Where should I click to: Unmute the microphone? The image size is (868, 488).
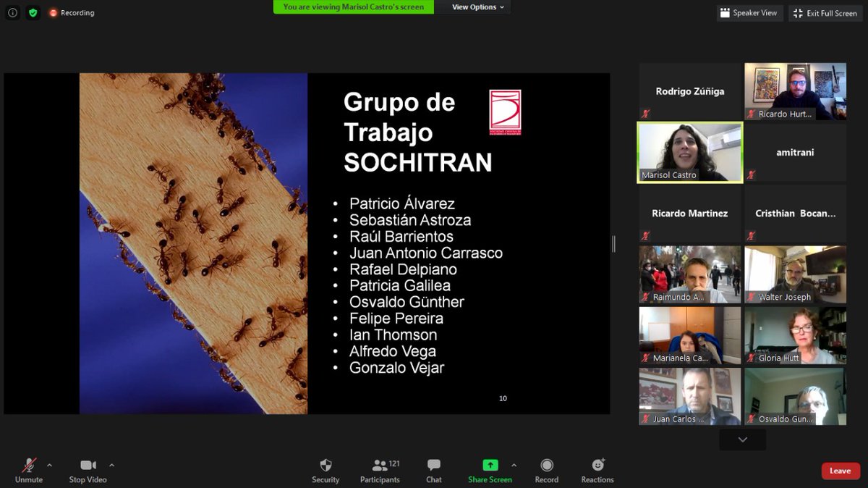point(29,470)
